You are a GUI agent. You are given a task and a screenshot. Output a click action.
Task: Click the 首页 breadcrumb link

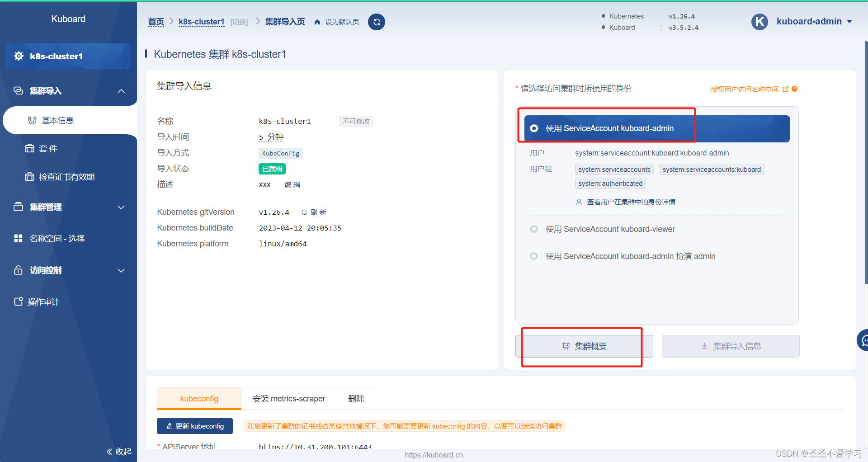click(156, 22)
